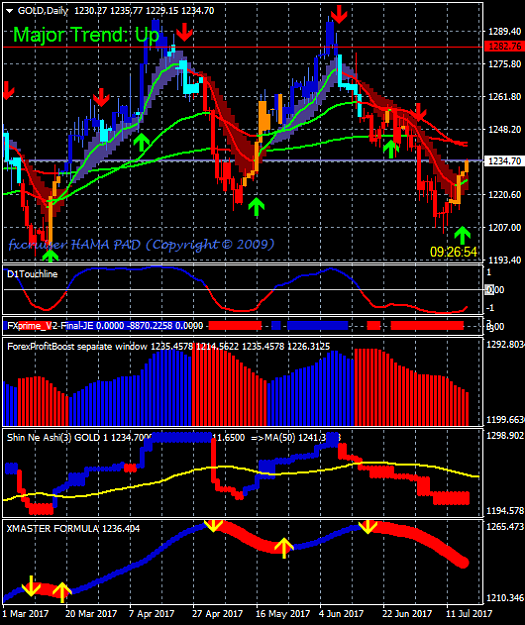525x625 pixels.
Task: Select red down arrow at chart's left edge
Action: [x=8, y=90]
